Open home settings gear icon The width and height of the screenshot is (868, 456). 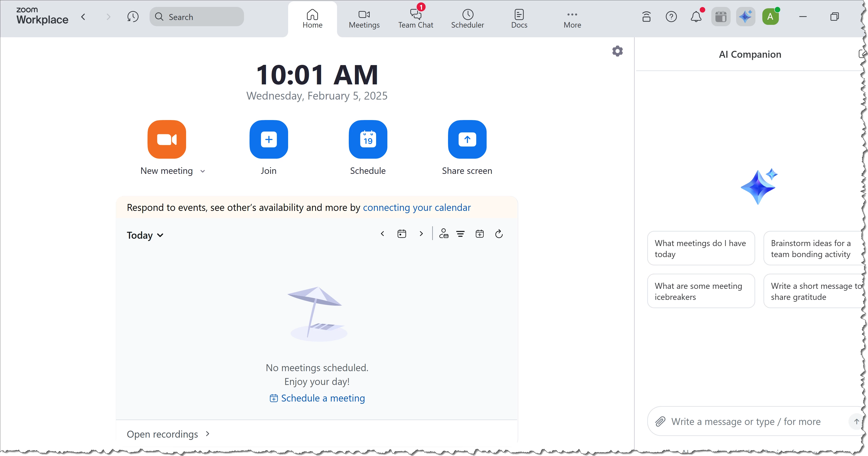[617, 51]
